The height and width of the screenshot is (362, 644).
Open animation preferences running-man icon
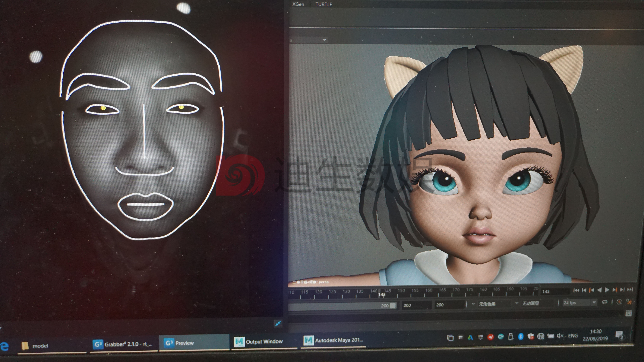click(x=629, y=302)
